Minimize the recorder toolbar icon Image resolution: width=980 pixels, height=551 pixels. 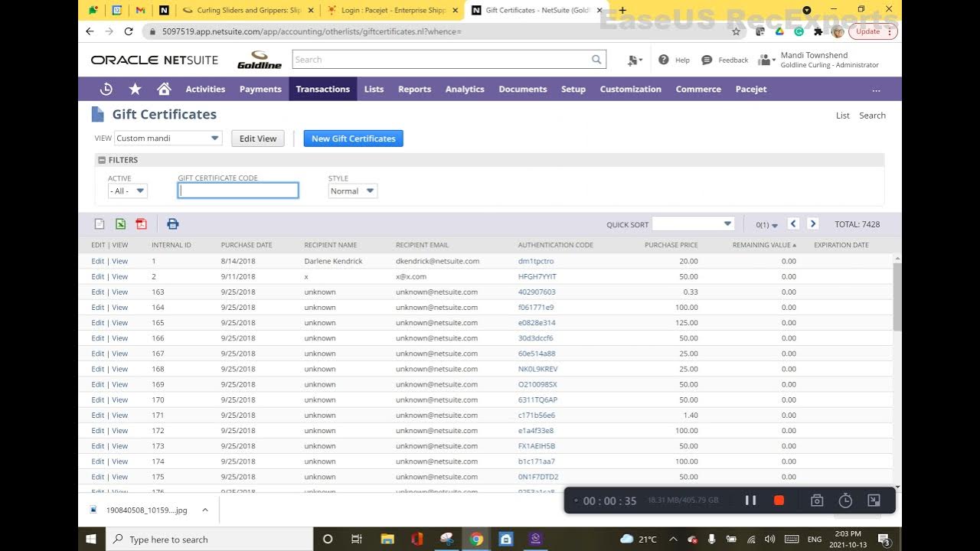(x=874, y=500)
